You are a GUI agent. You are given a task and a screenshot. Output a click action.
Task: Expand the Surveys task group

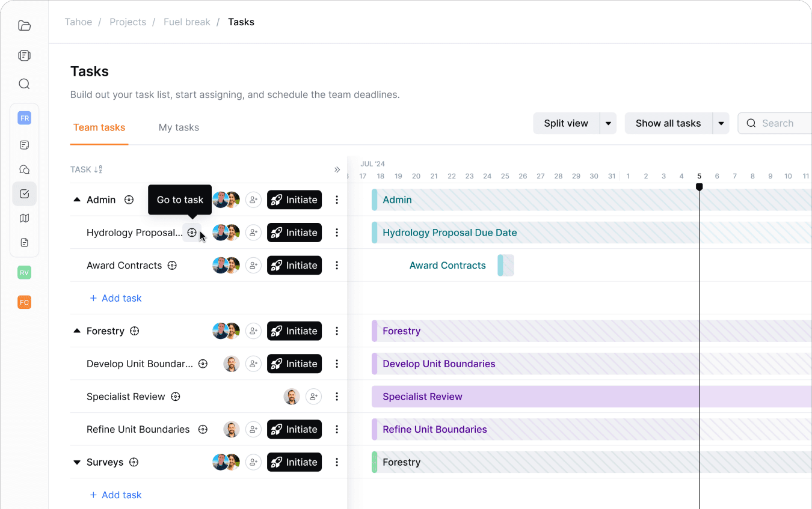76,462
